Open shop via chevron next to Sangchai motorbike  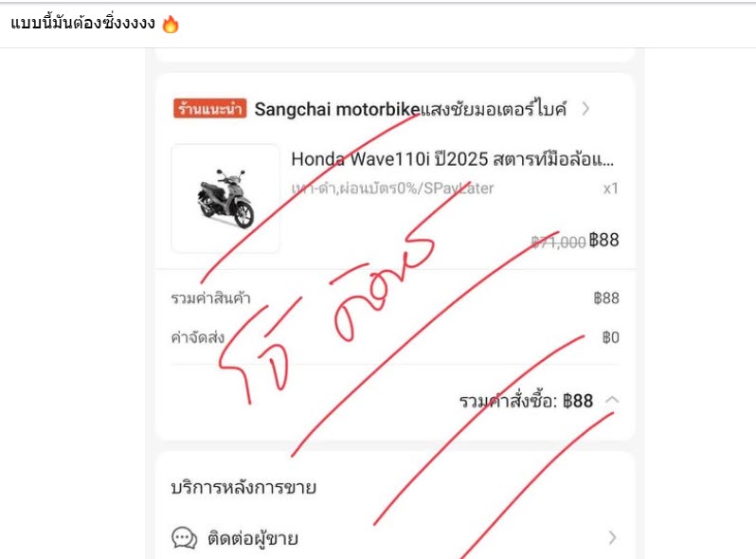point(585,109)
